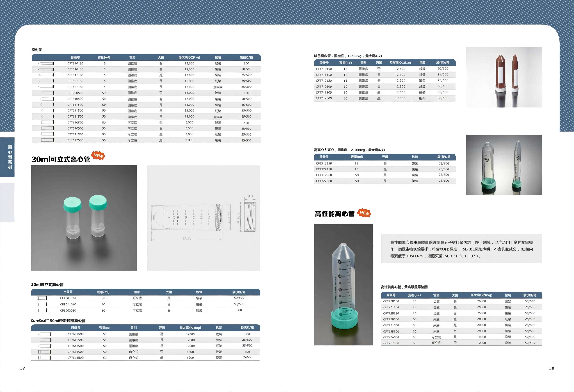Click the 目录号 header in the 密封盖 table
This screenshot has height=392, width=574.
click(75, 57)
